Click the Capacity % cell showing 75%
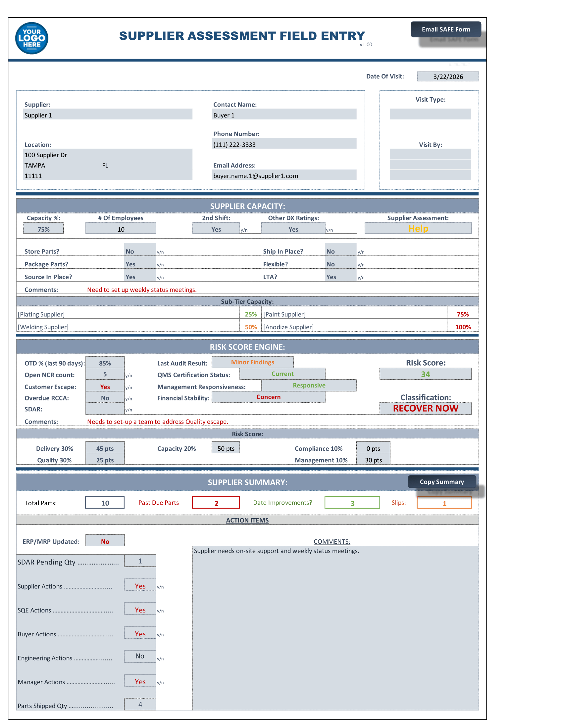 tap(43, 228)
